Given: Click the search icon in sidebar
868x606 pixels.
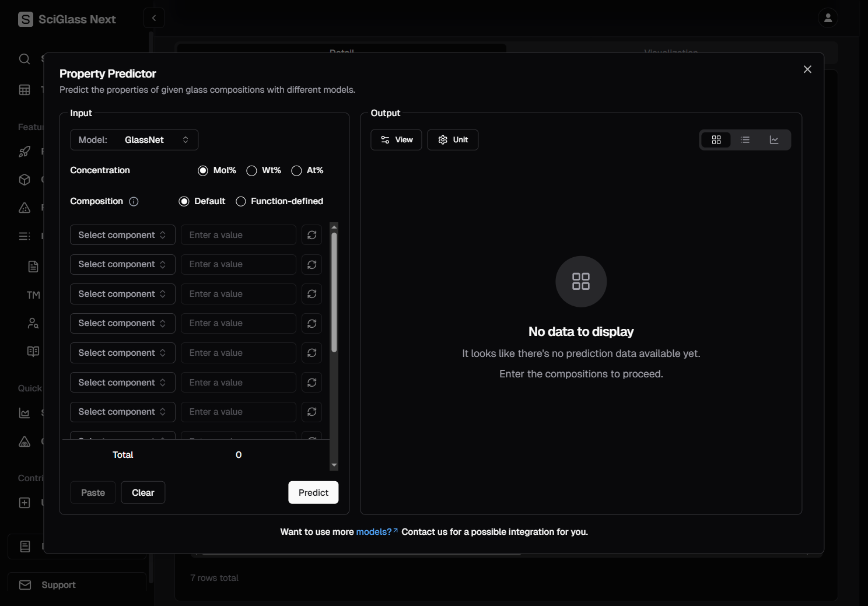Looking at the screenshot, I should tap(24, 59).
